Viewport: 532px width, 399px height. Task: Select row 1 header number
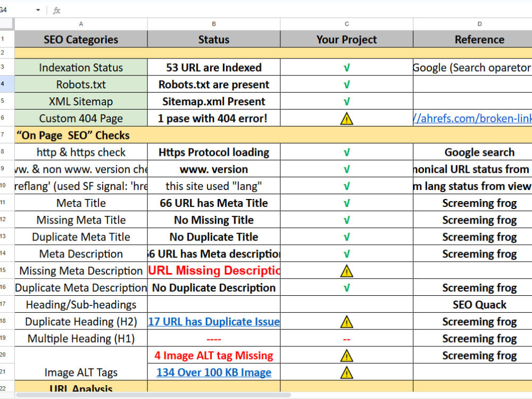[x=7, y=39]
